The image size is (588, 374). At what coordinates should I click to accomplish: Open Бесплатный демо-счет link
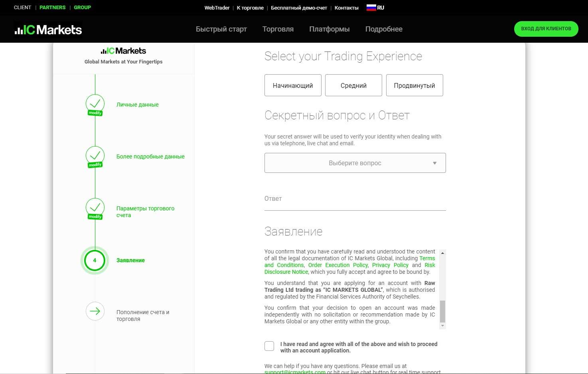tap(299, 8)
